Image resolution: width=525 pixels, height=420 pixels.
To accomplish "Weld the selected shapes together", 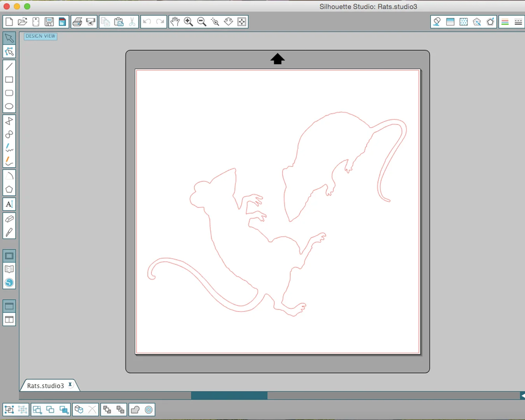I will (x=135, y=409).
